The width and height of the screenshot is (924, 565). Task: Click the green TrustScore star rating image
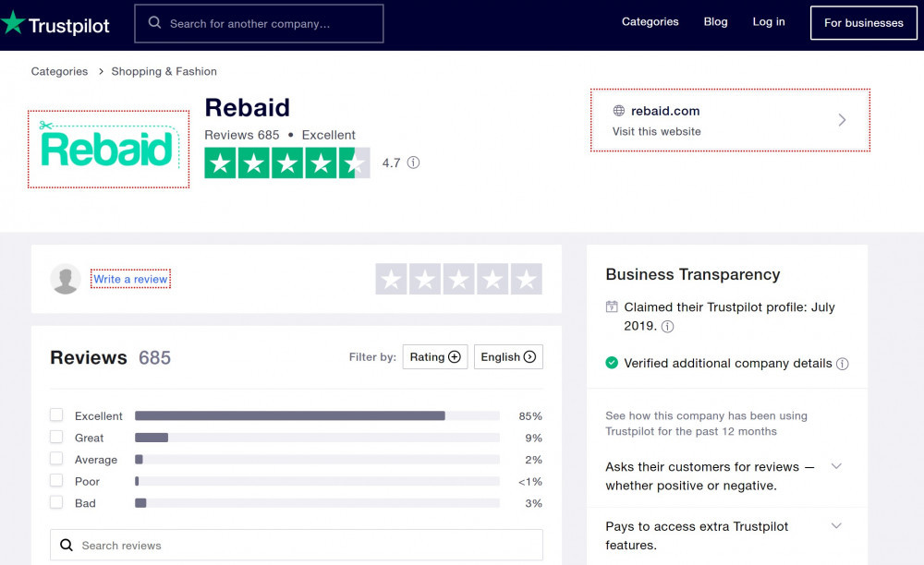[287, 162]
